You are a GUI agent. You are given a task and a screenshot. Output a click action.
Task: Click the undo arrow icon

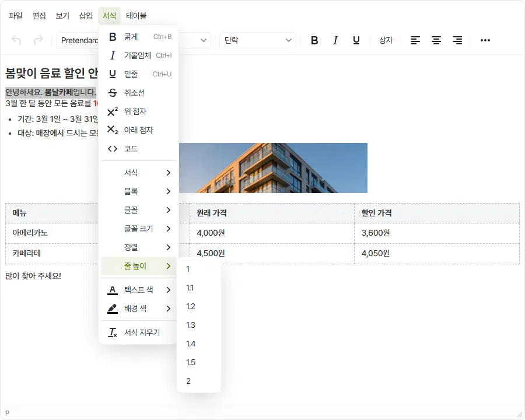[16, 40]
